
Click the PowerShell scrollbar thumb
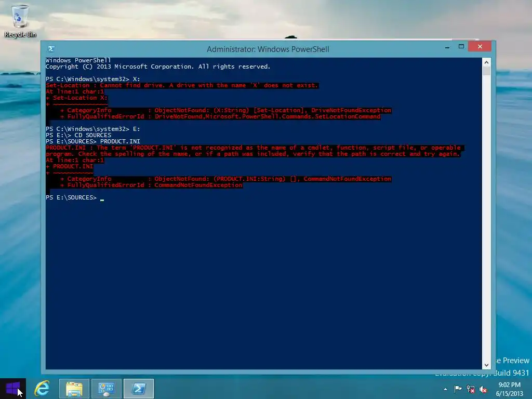click(x=486, y=71)
